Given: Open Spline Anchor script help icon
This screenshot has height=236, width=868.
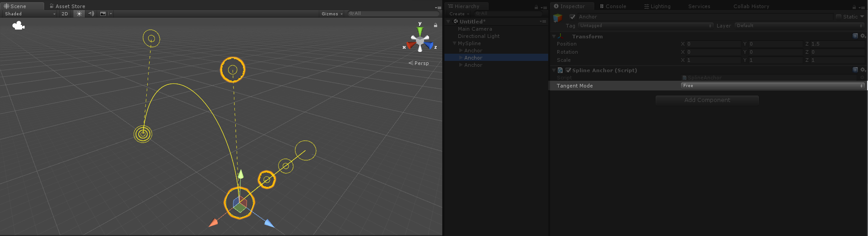Looking at the screenshot, I should 855,70.
